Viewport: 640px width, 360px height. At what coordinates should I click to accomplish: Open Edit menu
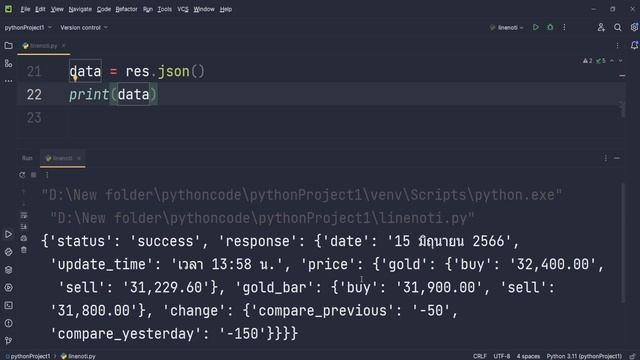coord(40,9)
